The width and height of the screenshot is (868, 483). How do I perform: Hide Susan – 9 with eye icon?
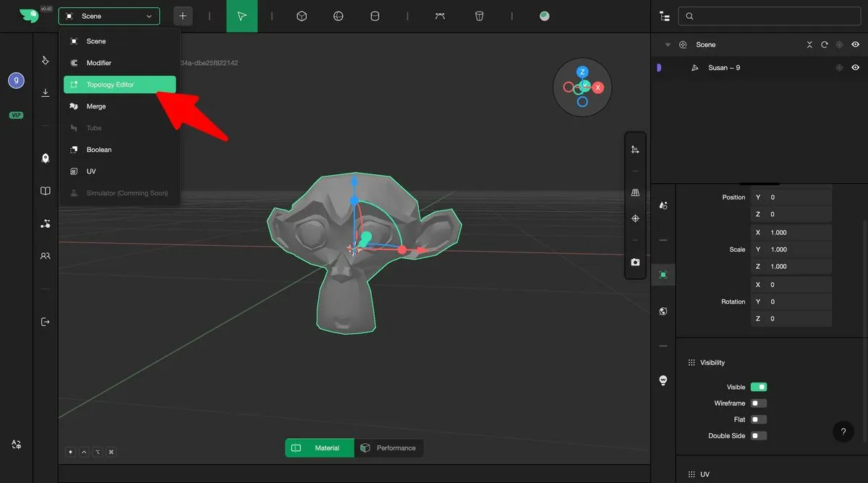click(x=855, y=67)
